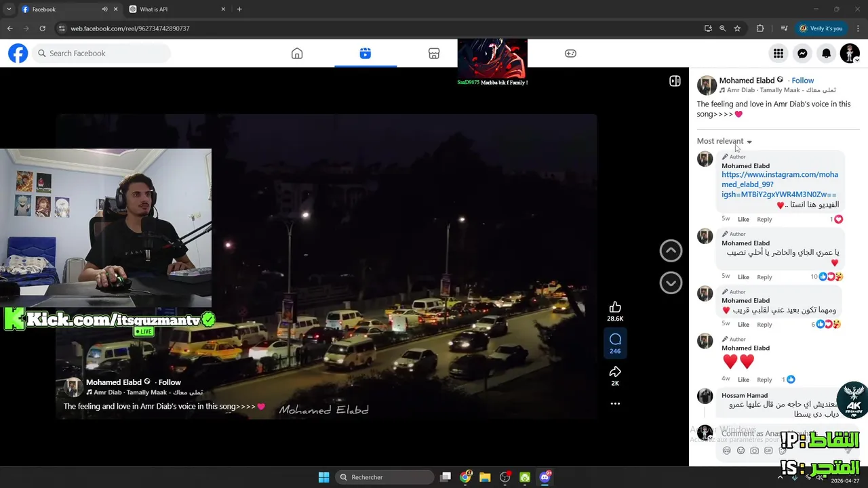Reload the current page

[42, 28]
